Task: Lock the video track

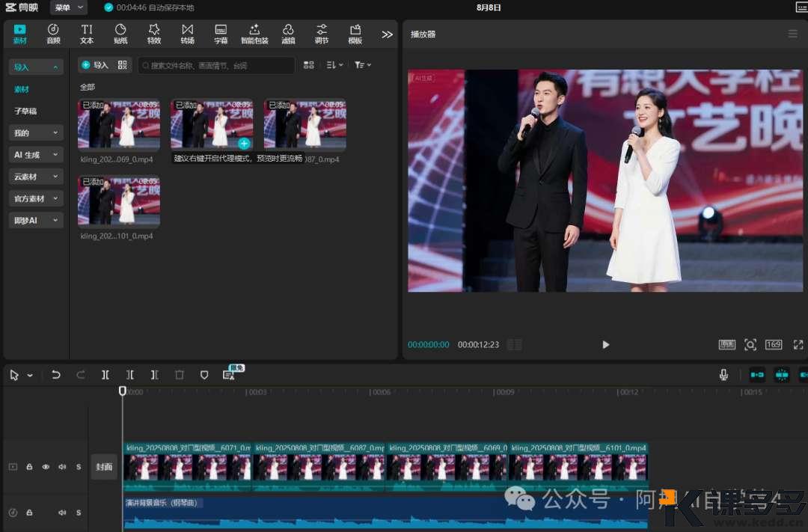Action: click(29, 467)
